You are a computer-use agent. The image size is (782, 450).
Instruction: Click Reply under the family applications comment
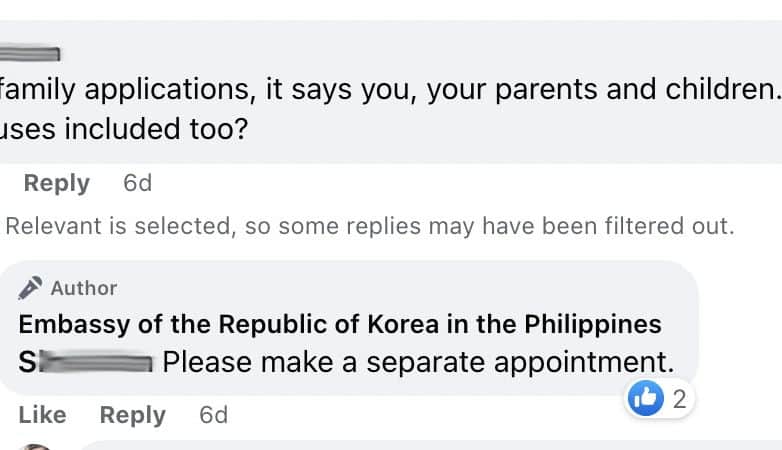pos(56,183)
